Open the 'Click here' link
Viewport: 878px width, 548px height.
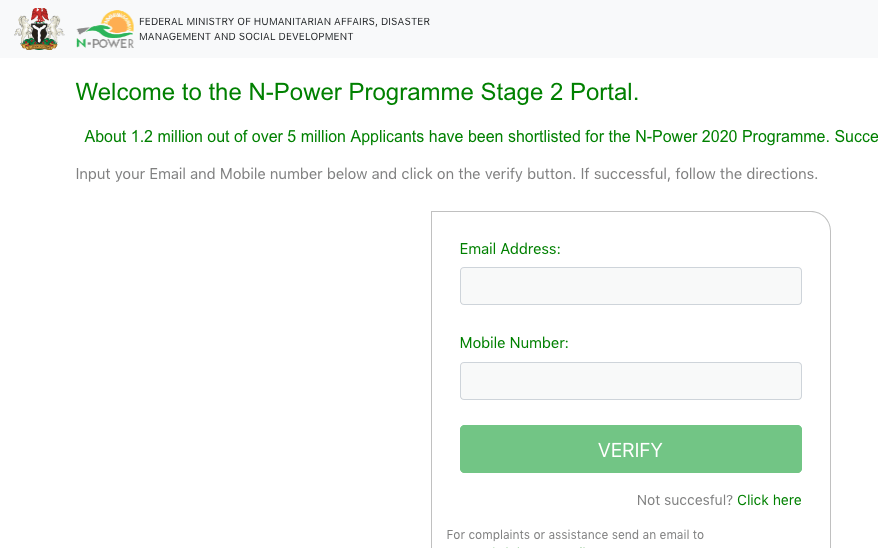tap(769, 500)
